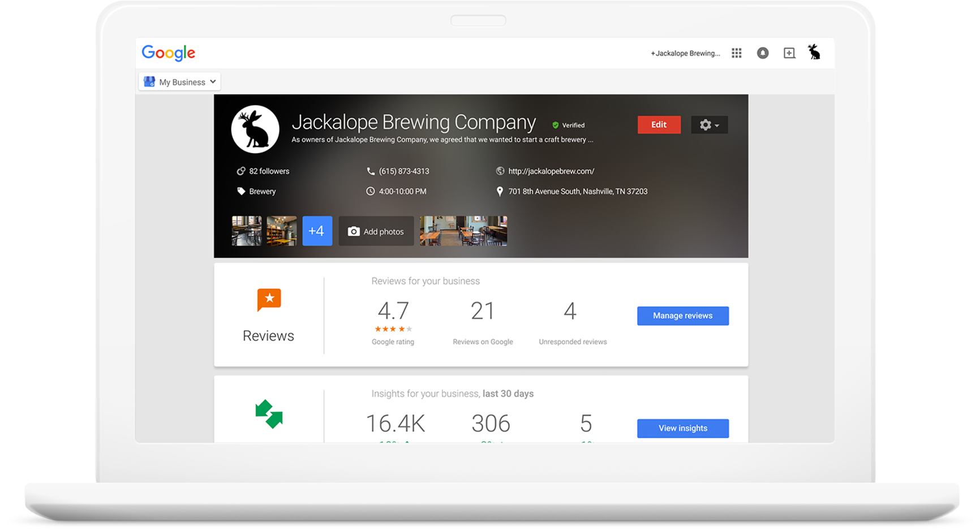The image size is (980, 531).
Task: Click the 306 insights figure
Action: (x=491, y=424)
